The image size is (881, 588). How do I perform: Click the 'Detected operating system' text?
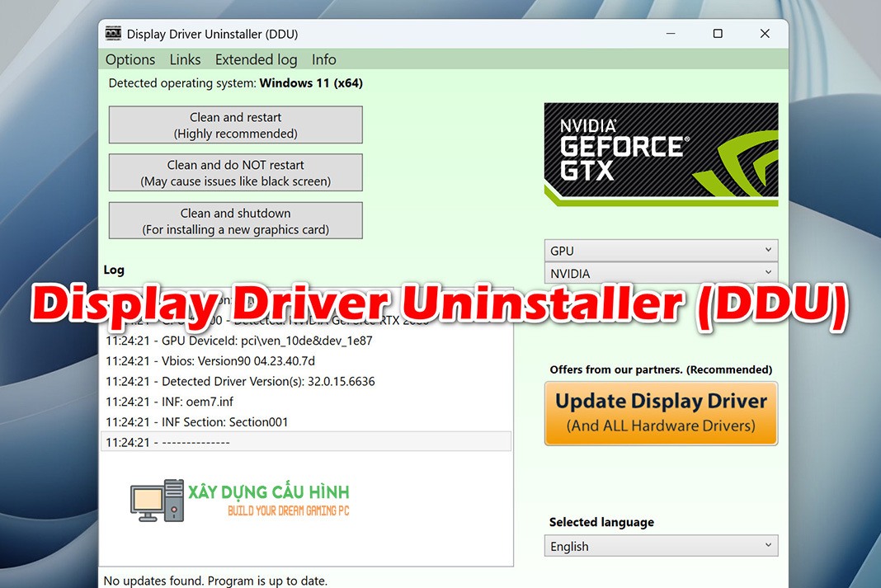(235, 83)
